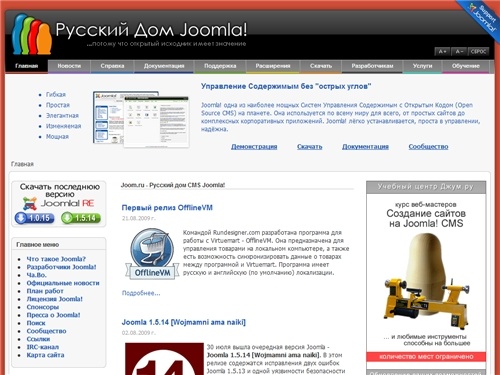
Task: Open Ча.Во. menu item
Action: (37, 275)
